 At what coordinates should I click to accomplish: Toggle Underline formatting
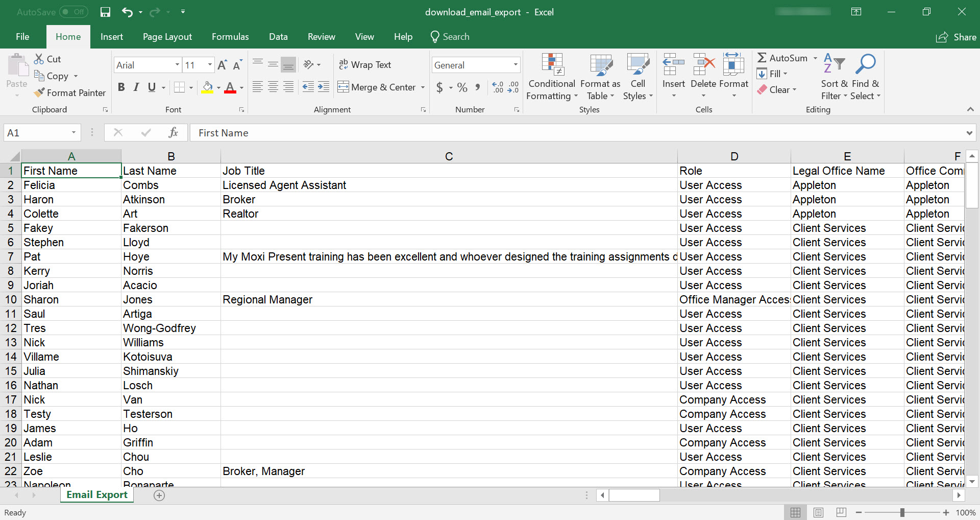point(152,87)
